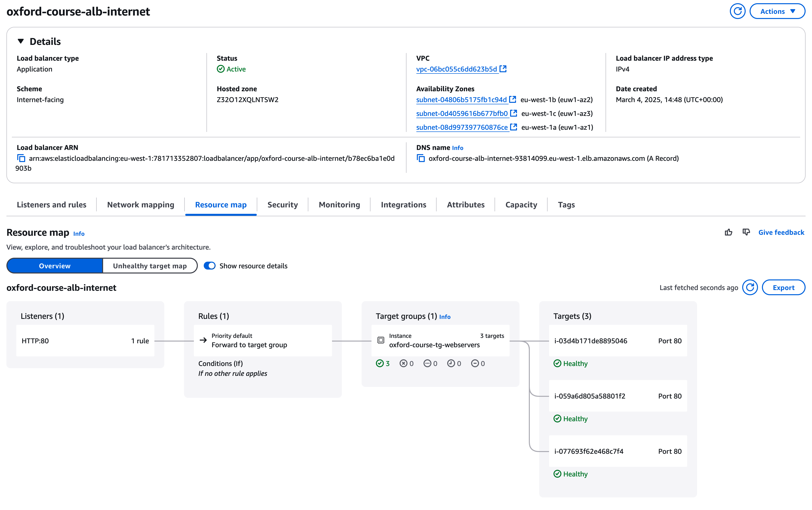This screenshot has height=510, width=812.
Task: Open VPC link external icon
Action: [x=503, y=69]
